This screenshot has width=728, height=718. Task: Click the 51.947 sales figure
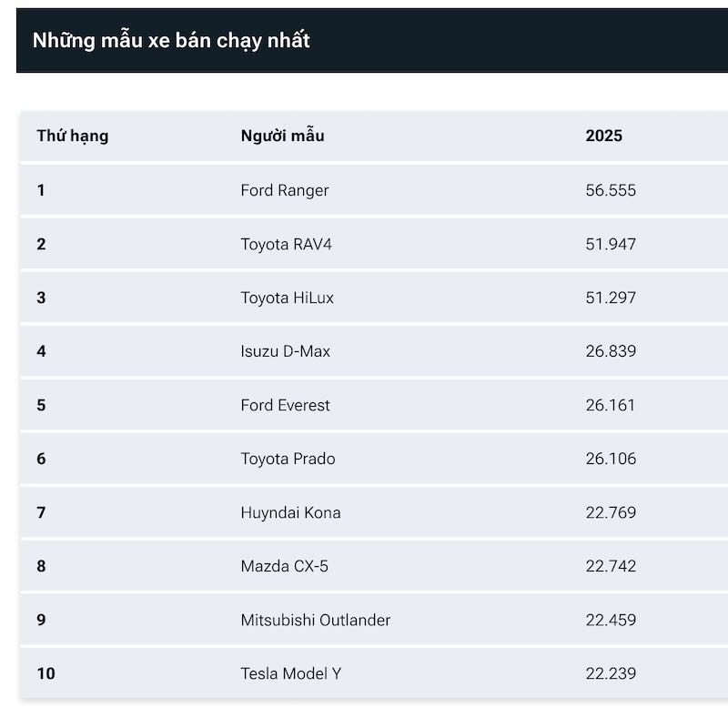click(x=611, y=244)
